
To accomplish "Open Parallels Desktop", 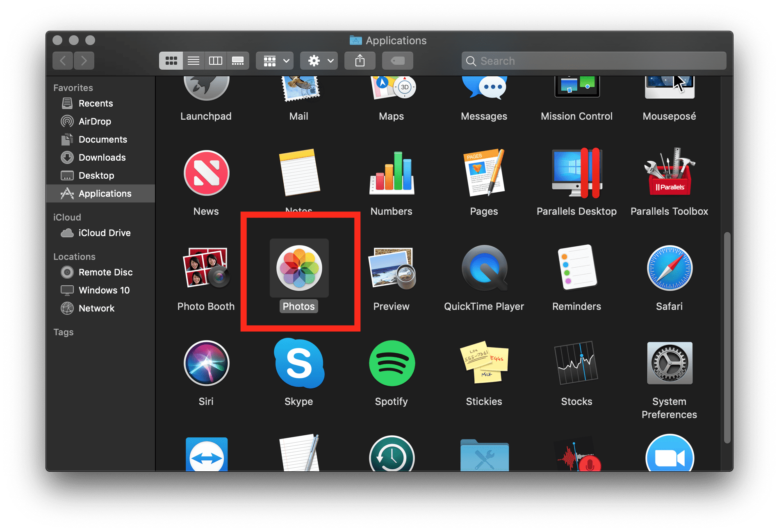I will click(x=576, y=173).
